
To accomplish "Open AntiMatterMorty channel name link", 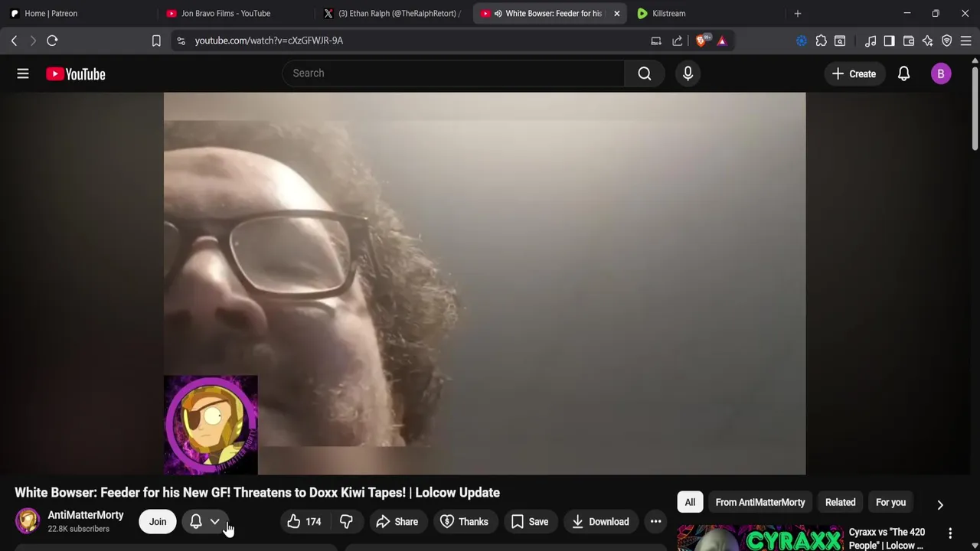I will (x=86, y=515).
